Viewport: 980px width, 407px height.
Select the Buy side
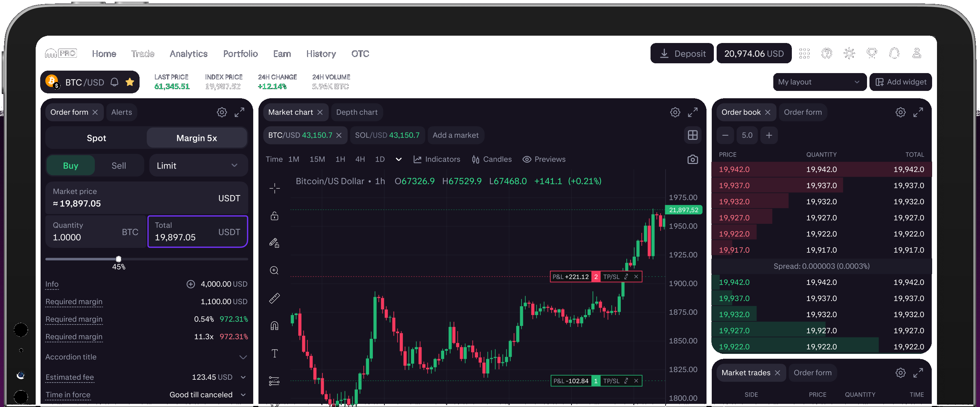[x=70, y=165]
